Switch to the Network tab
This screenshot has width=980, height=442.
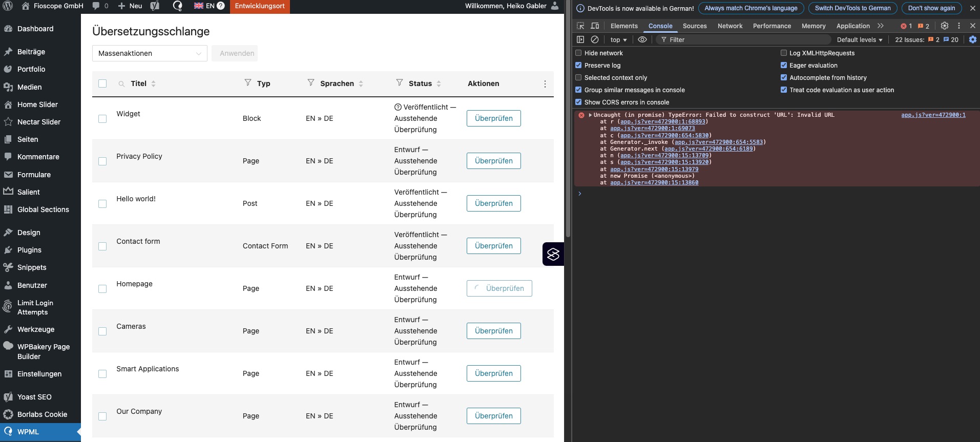click(729, 26)
